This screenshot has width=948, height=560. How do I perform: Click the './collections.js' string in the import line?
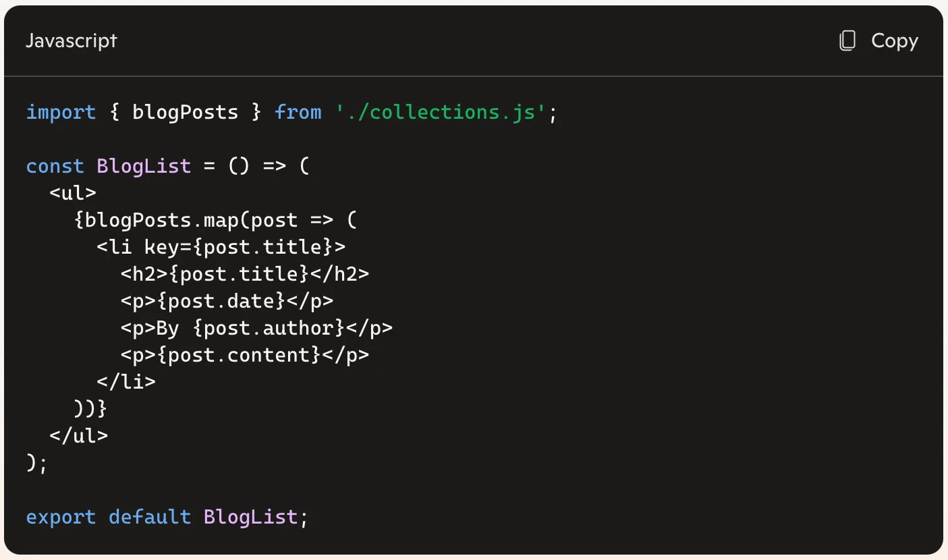click(x=440, y=112)
